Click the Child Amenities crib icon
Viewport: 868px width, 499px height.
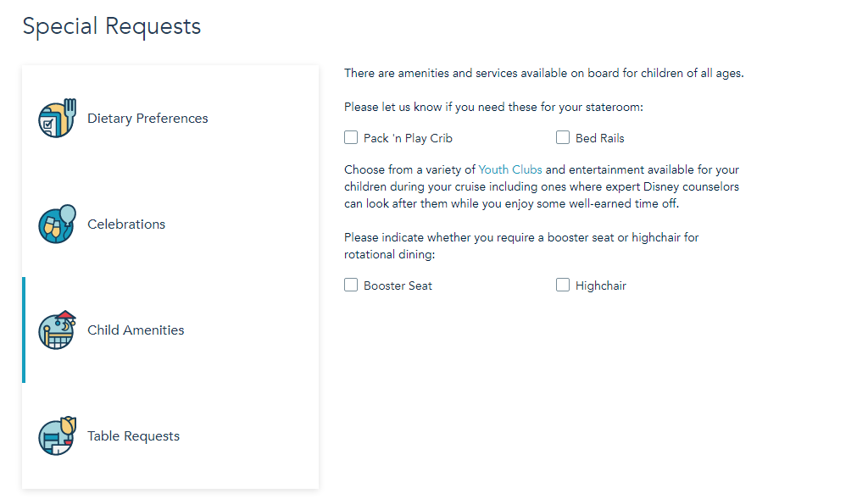57,330
